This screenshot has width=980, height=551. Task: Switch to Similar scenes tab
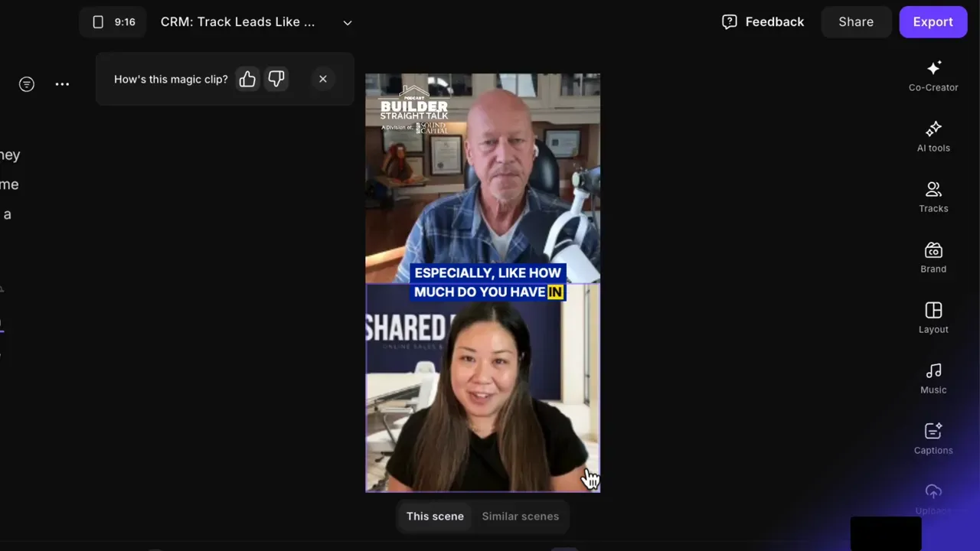(521, 517)
